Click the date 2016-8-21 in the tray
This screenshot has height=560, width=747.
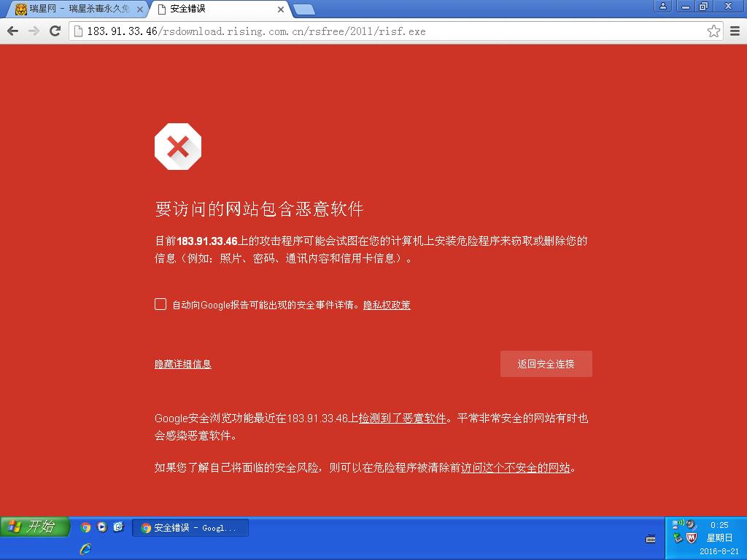click(x=719, y=551)
